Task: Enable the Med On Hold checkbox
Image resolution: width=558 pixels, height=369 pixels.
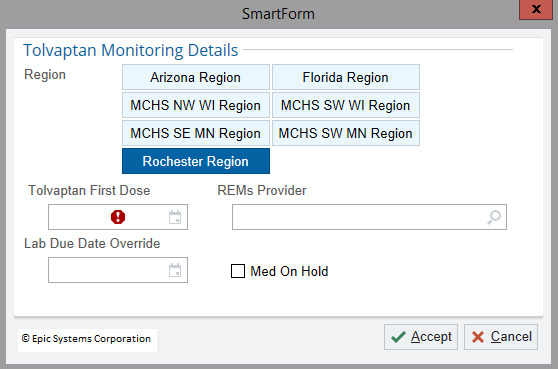Action: click(x=238, y=271)
